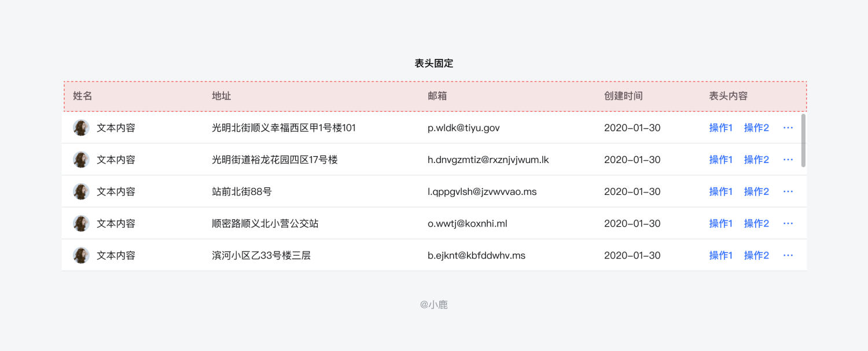Click avatar in o.wwtj@koxnhi.ml row
This screenshot has height=351, width=868.
click(81, 223)
